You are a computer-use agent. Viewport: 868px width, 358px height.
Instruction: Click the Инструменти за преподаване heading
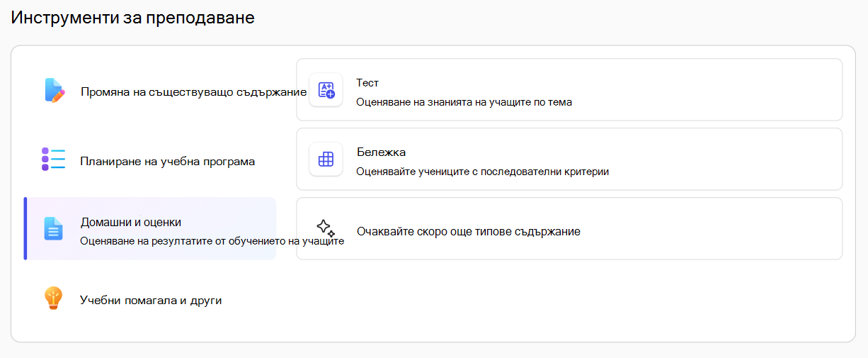(x=132, y=18)
